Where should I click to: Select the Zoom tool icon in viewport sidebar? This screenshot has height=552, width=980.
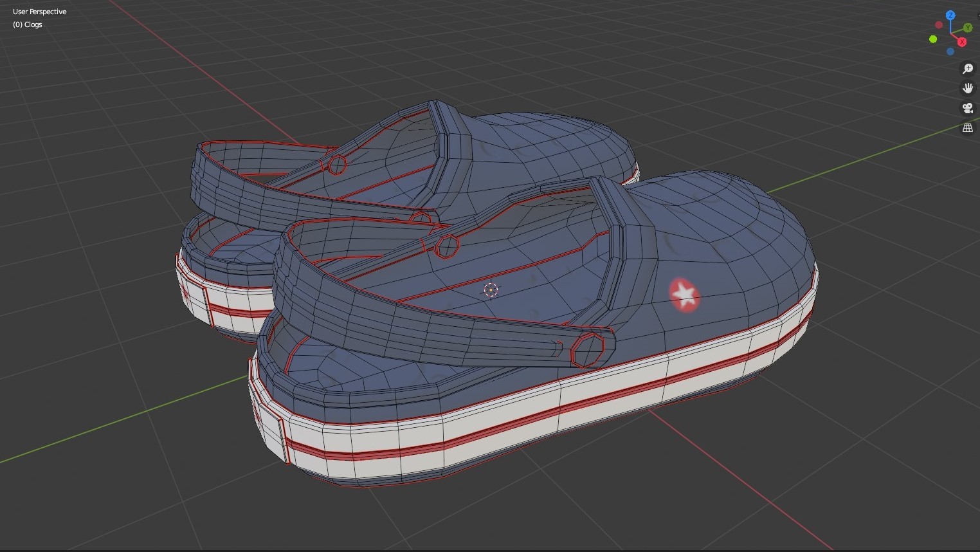click(968, 68)
